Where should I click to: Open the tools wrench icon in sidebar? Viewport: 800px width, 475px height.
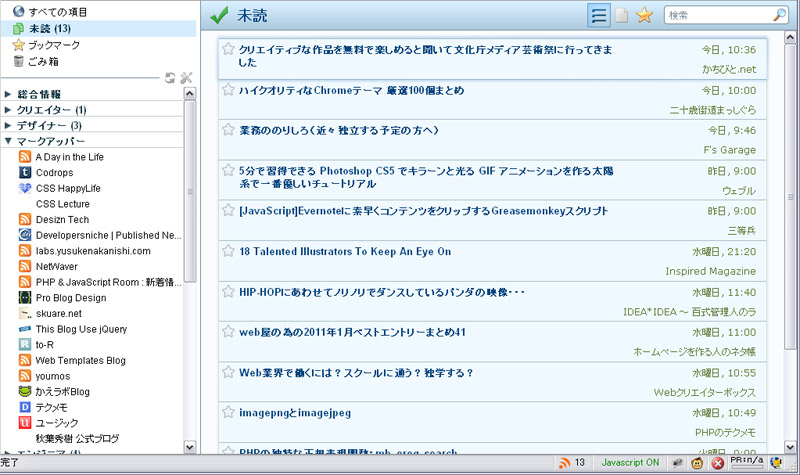(186, 78)
